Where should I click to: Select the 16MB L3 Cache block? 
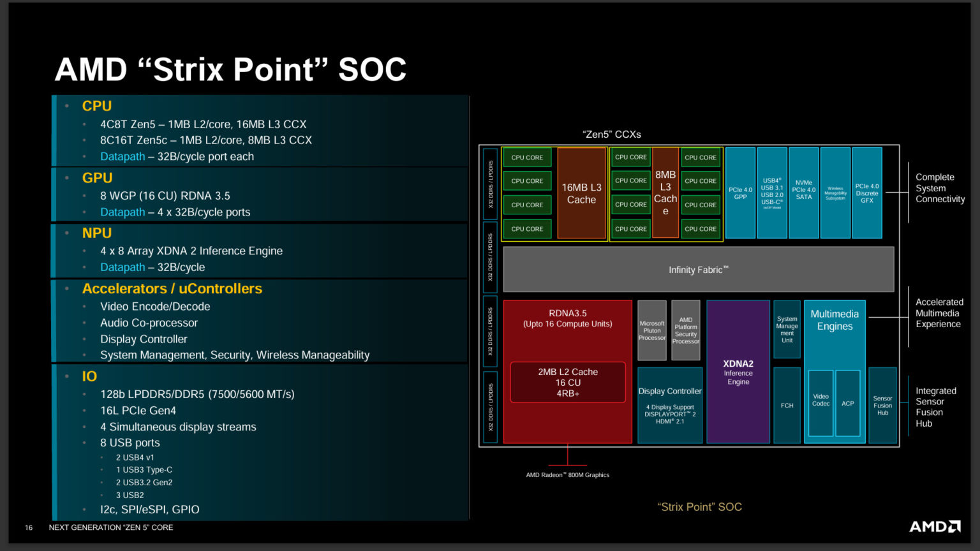581,193
